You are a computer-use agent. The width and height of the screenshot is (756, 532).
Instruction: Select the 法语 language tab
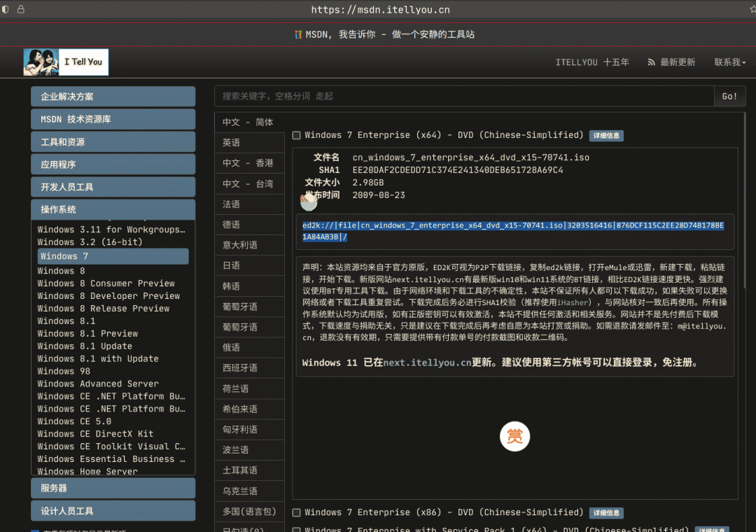[249, 204]
